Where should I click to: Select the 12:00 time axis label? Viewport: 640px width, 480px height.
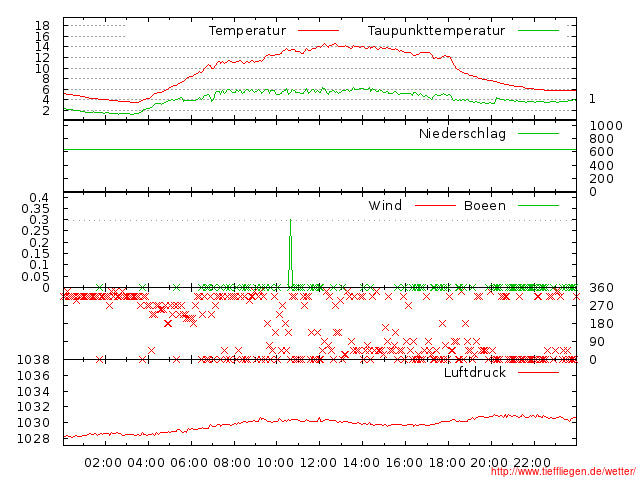click(318, 463)
